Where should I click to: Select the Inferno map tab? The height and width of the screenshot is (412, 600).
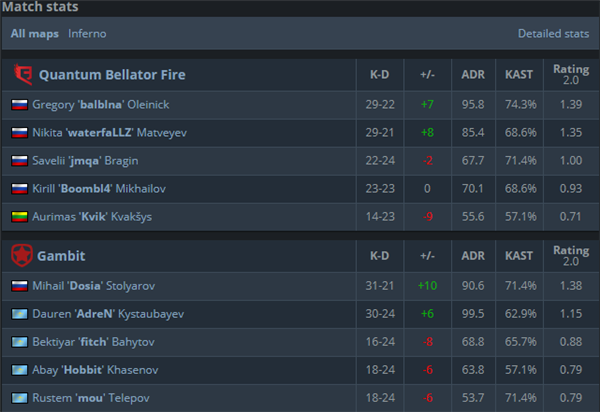[x=87, y=34]
